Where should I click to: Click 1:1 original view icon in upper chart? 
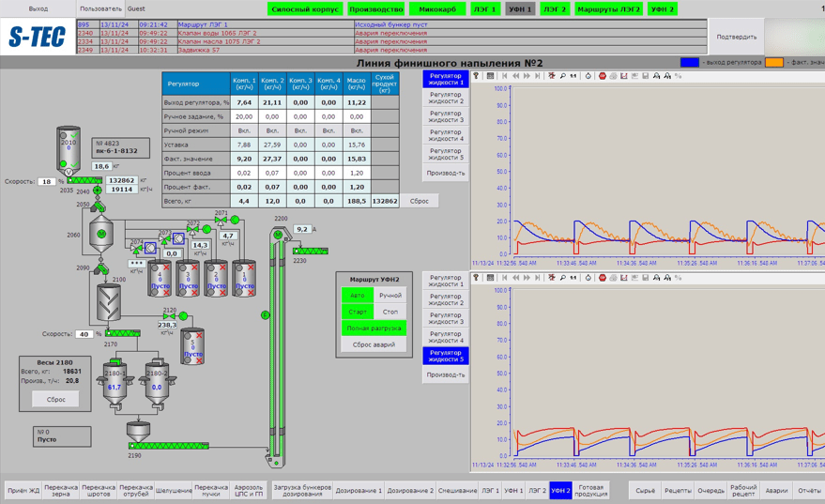(573, 76)
